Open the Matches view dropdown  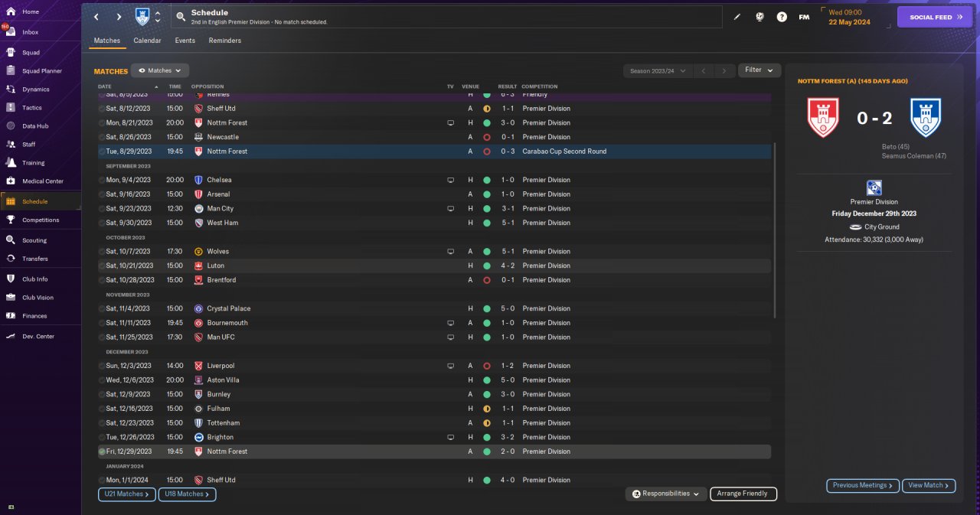pos(160,70)
